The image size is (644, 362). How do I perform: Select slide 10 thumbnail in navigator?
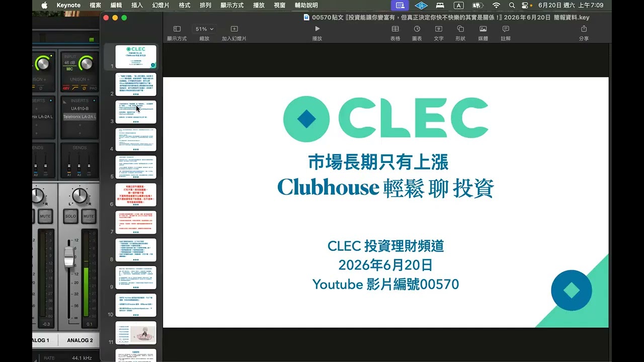tap(136, 305)
